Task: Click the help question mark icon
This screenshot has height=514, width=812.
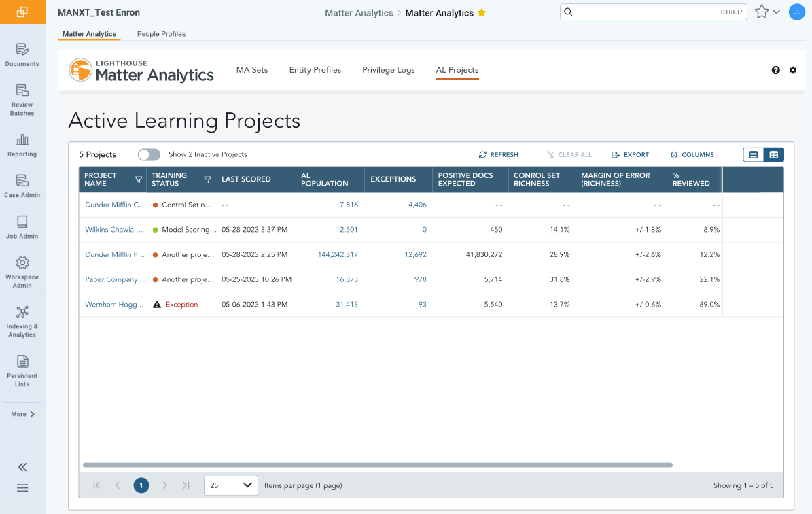Action: 776,70
